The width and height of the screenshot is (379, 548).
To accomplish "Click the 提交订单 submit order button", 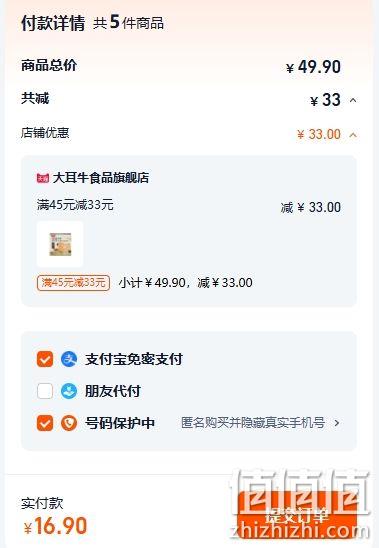I will [296, 516].
